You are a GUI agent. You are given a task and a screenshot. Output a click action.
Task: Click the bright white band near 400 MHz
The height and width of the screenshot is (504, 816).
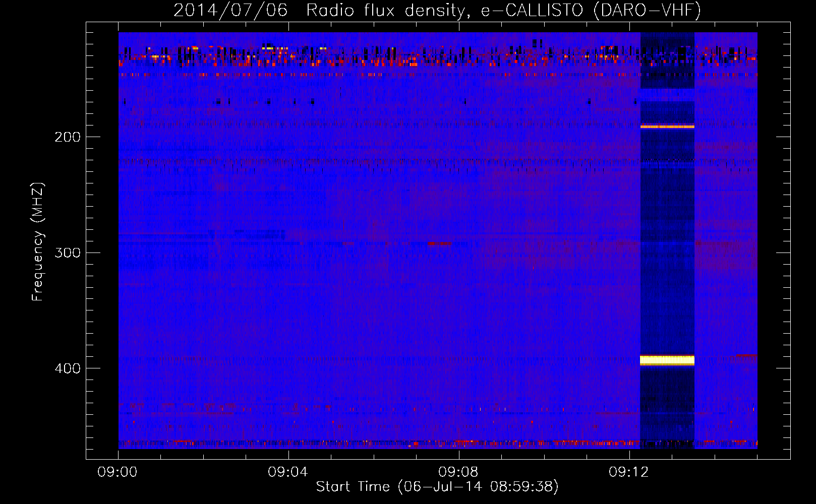tap(667, 360)
